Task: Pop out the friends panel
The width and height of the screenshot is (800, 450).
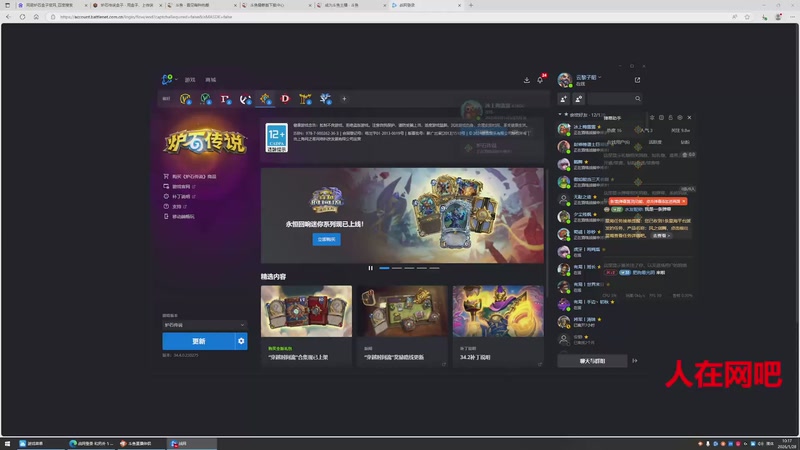Action: click(637, 80)
